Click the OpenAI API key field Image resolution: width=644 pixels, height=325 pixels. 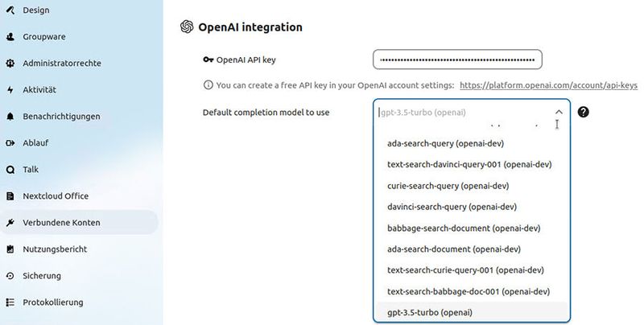coord(457,60)
